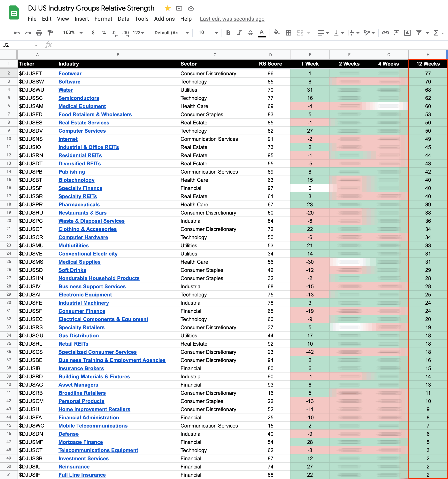Open the Soft Drinks link
The height and width of the screenshot is (479, 448).
point(72,270)
